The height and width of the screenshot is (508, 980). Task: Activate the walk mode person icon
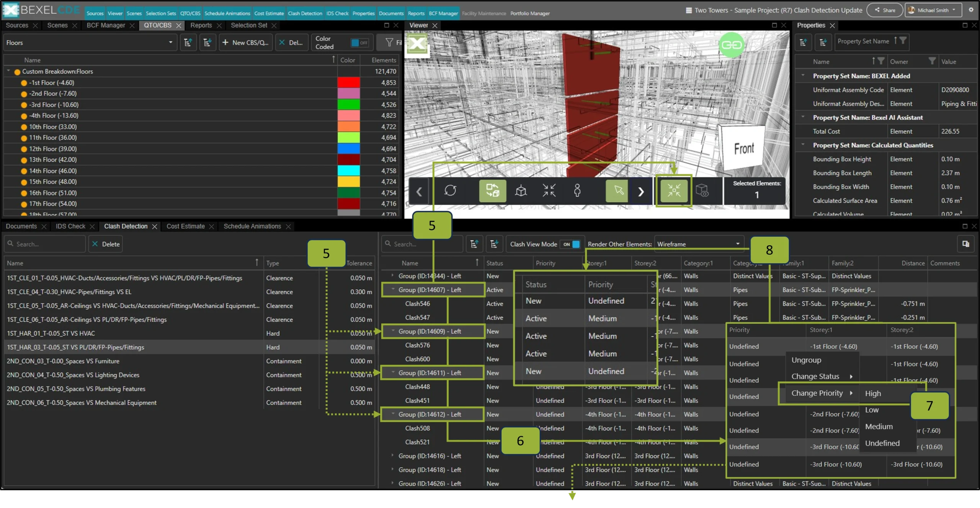tap(577, 190)
